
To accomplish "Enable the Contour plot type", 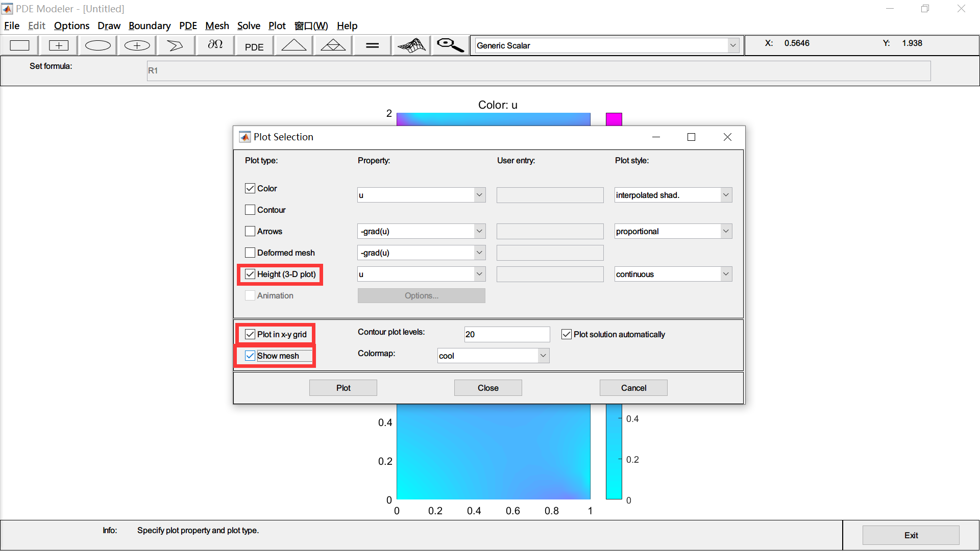I will click(x=250, y=210).
